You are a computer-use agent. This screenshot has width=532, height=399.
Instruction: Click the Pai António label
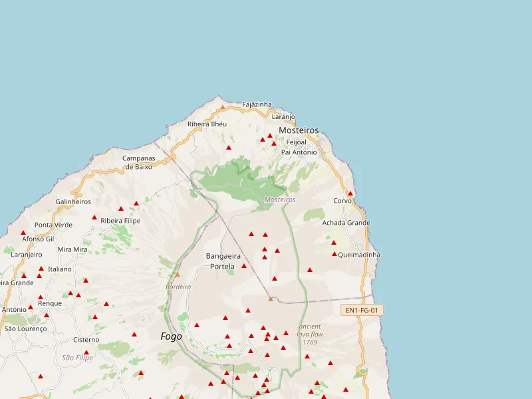coord(299,152)
